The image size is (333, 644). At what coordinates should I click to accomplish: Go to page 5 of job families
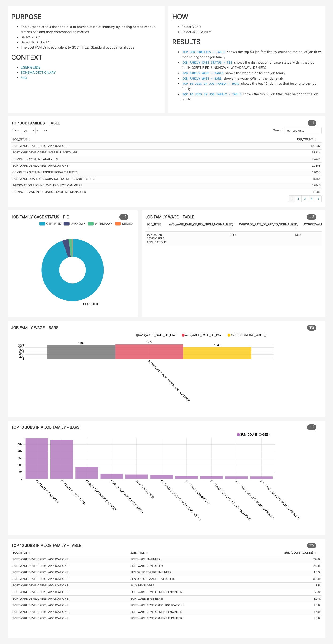pos(318,199)
